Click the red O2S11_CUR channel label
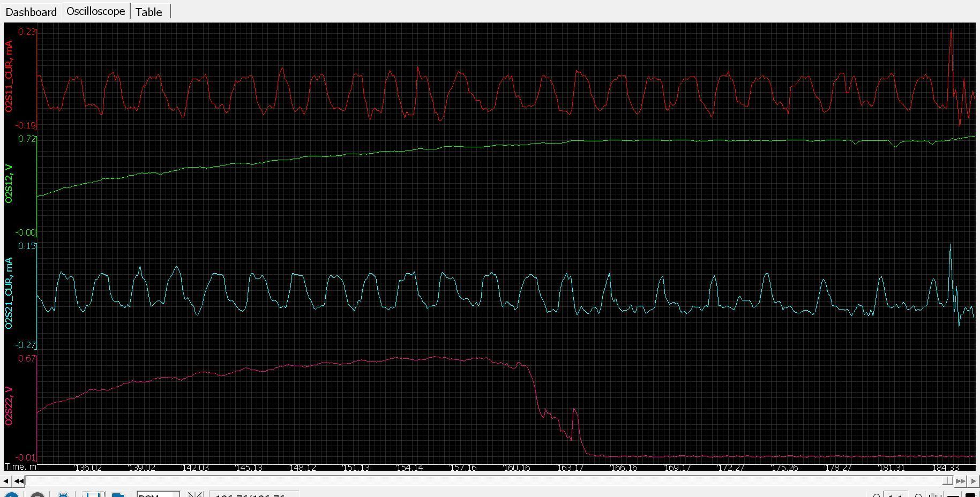Image resolution: width=980 pixels, height=497 pixels. pos(9,76)
